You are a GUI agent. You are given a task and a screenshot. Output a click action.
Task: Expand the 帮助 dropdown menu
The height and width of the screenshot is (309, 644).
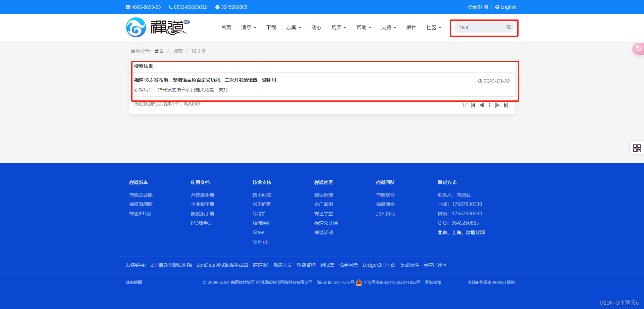click(364, 28)
